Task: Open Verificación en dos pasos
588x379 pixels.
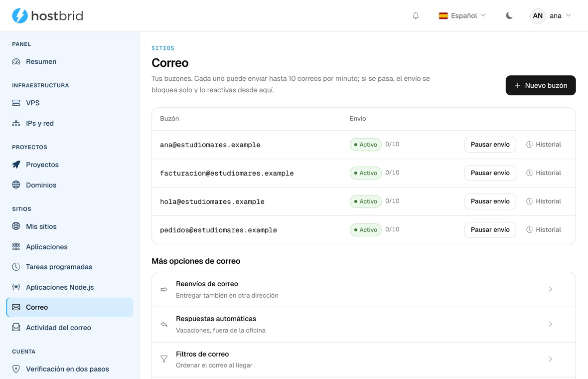Action: [x=70, y=369]
